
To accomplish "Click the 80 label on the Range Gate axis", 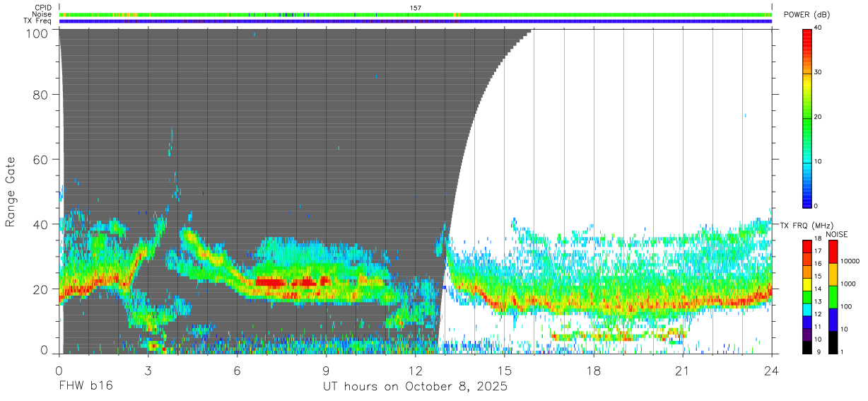I will pyautogui.click(x=42, y=95).
